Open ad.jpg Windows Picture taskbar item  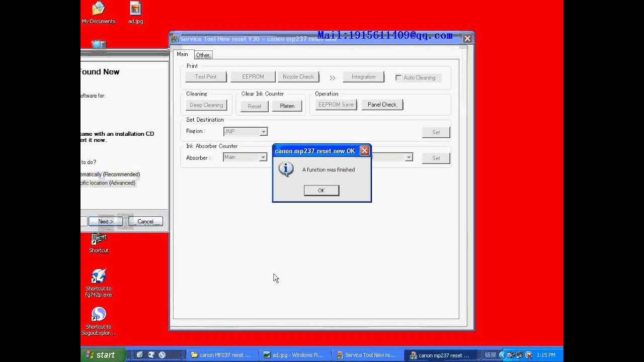click(295, 355)
